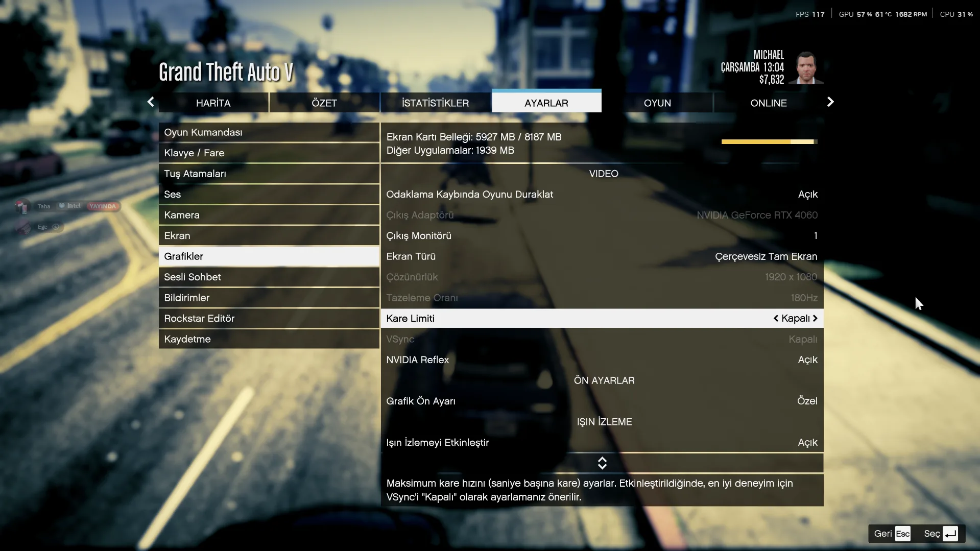Select Rockstar Editör category
980x551 pixels.
pos(269,318)
